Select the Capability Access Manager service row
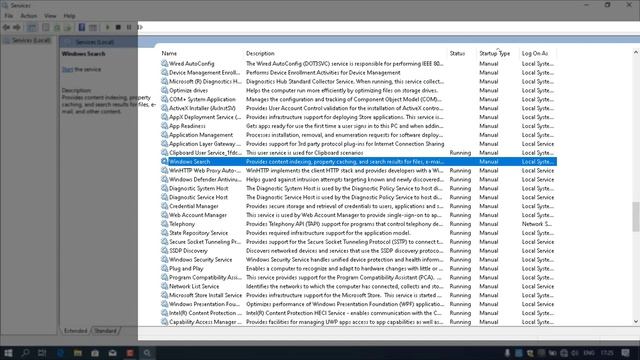The height and width of the screenshot is (360, 640). click(x=358, y=322)
